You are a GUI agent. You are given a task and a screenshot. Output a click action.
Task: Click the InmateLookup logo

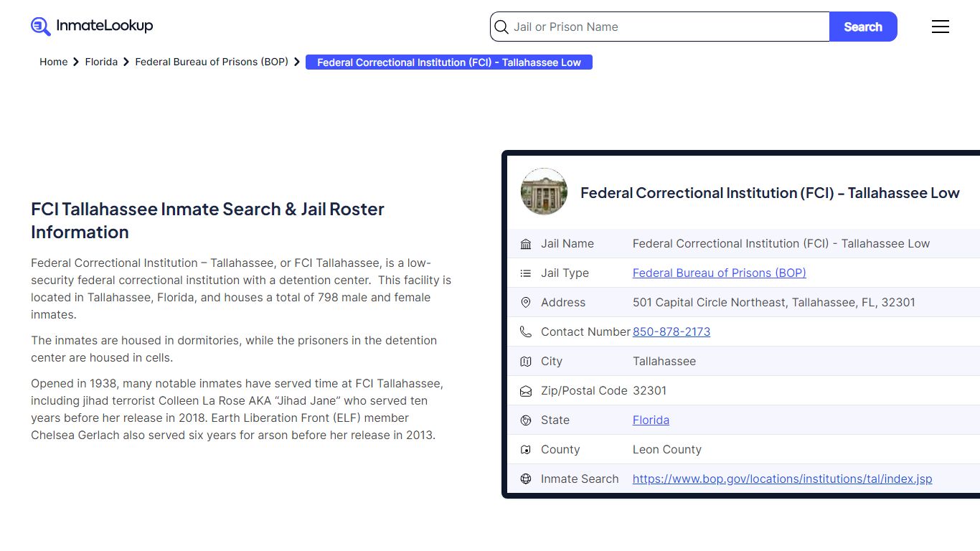point(92,27)
